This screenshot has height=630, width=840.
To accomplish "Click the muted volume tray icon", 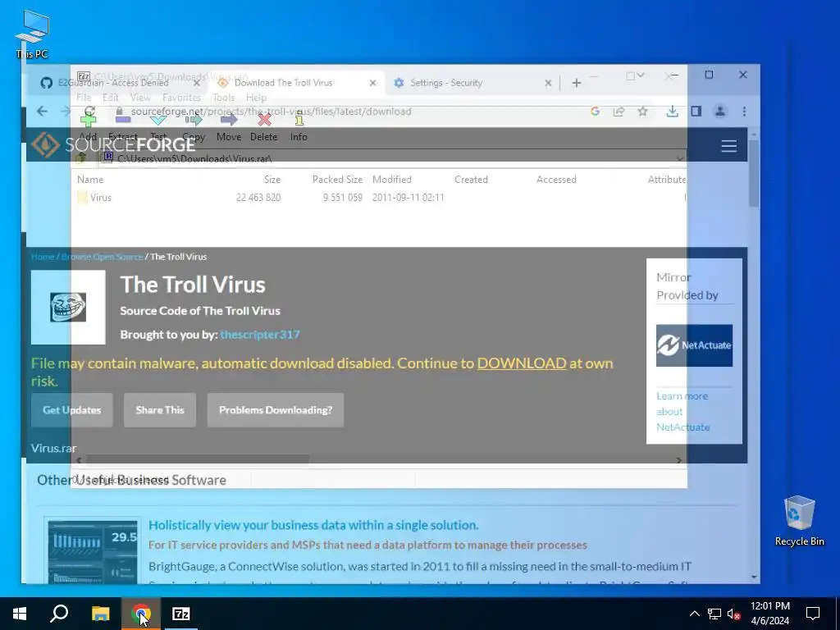I will tap(733, 614).
